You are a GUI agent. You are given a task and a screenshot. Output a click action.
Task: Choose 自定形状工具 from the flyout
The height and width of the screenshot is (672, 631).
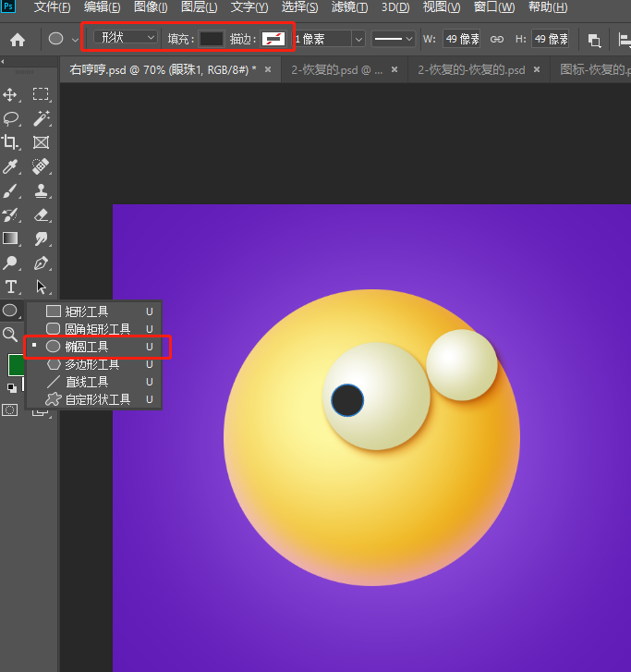pos(97,399)
